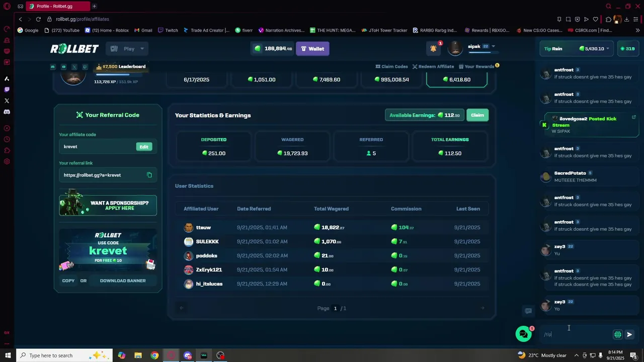The image size is (644, 362).
Task: Open the Opera main menu logo
Action: (x=7, y=7)
